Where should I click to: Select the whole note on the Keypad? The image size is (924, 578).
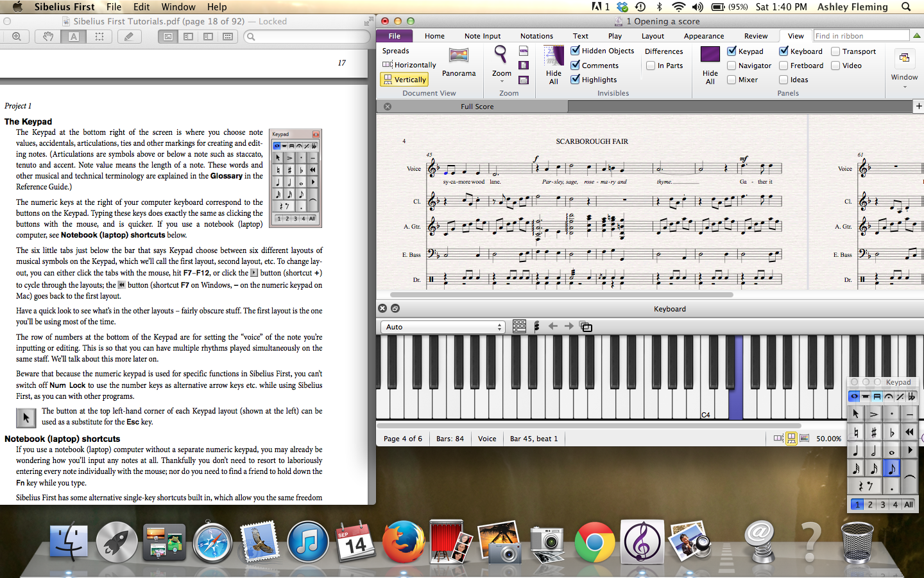click(891, 451)
